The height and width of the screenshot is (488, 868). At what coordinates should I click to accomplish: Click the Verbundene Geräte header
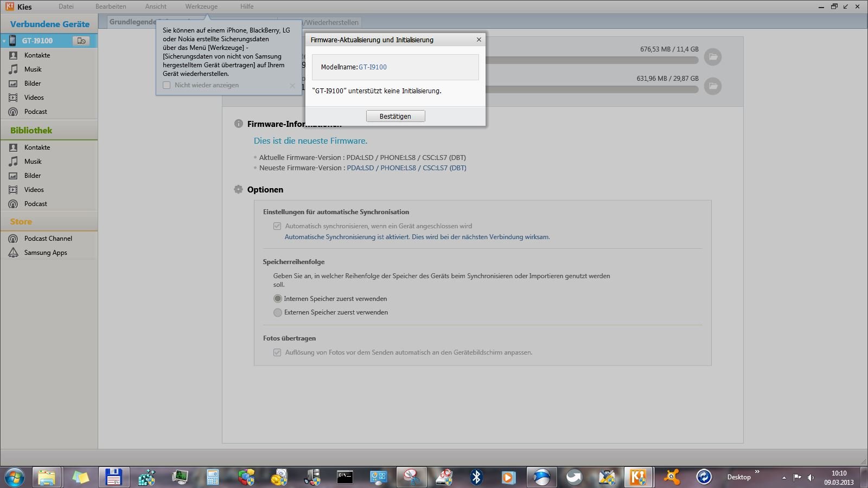click(x=50, y=24)
